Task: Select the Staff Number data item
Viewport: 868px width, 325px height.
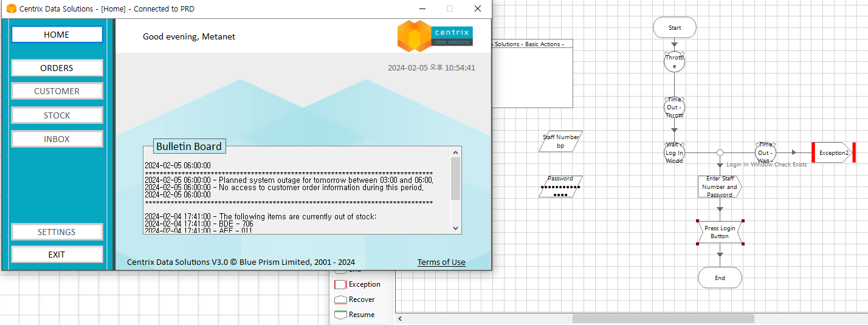Action: (x=560, y=142)
